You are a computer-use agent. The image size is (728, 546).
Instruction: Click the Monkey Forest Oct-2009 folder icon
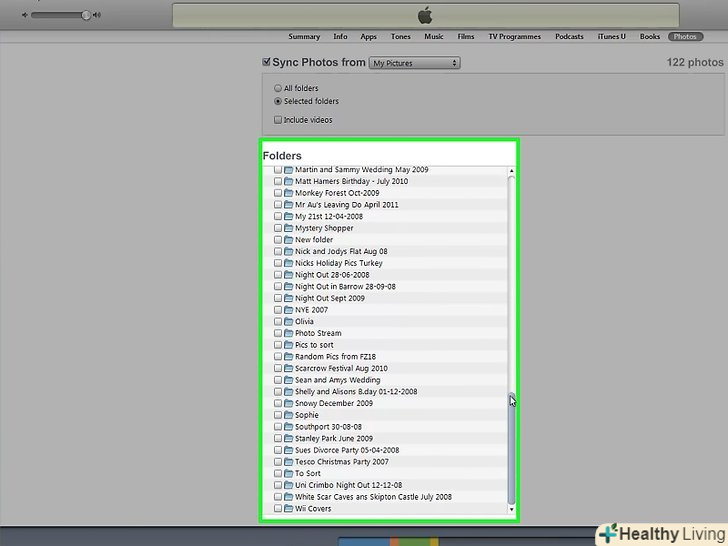[x=288, y=193]
